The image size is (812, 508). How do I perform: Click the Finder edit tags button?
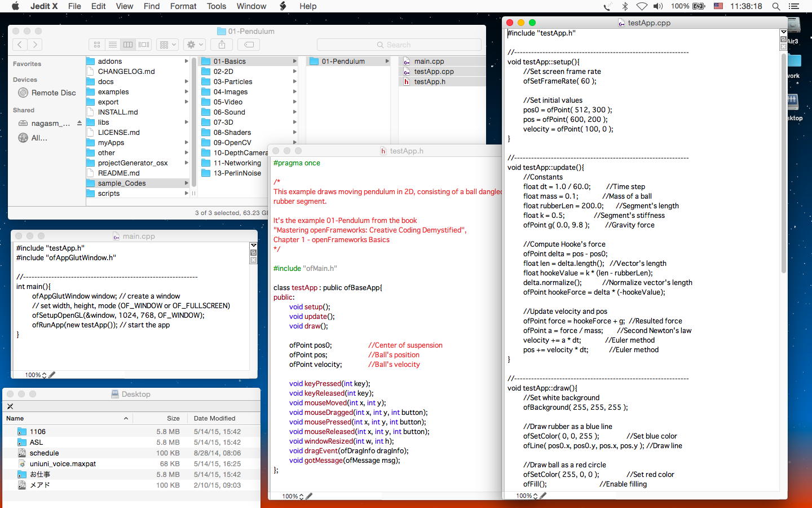pos(249,45)
